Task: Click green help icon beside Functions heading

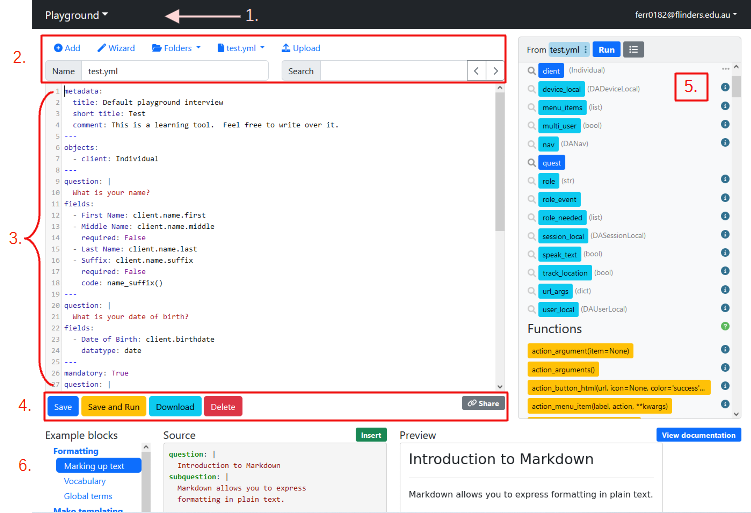Action: [725, 328]
